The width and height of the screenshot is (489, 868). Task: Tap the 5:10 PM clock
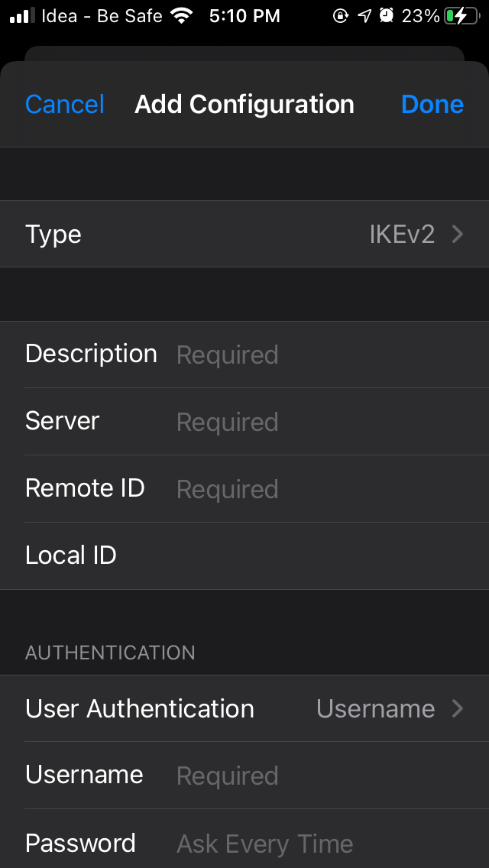[244, 15]
